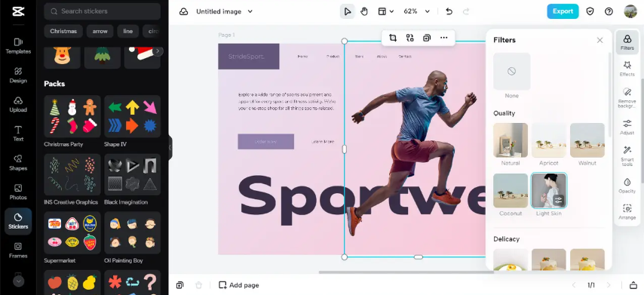
Task: Select the Stickers sidebar tab
Action: pos(18,221)
